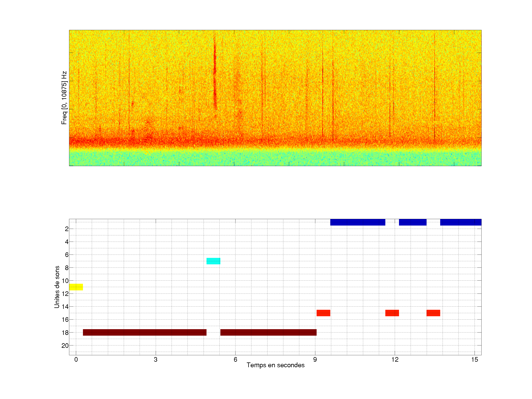Click the cyan bar at unit 7
The image size is (532, 399).
pyautogui.click(x=213, y=261)
